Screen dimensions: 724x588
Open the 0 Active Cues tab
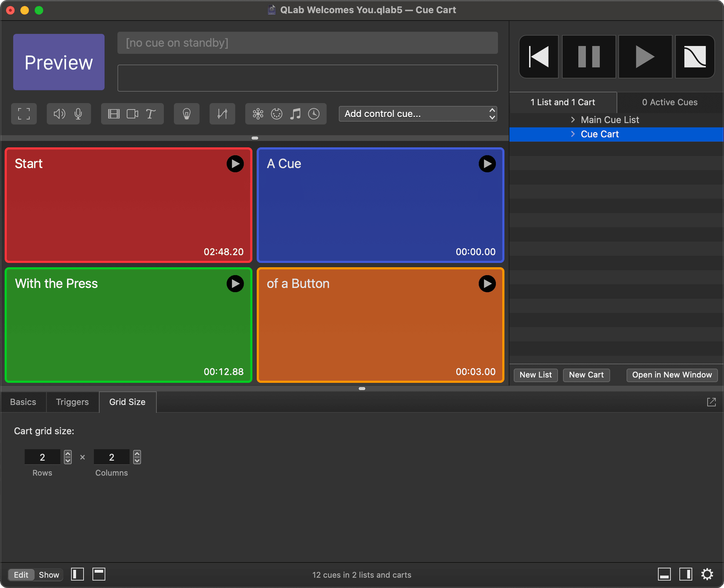(669, 102)
